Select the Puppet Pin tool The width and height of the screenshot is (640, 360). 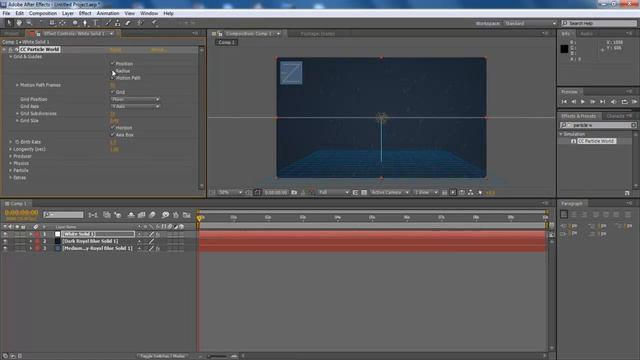click(x=154, y=23)
